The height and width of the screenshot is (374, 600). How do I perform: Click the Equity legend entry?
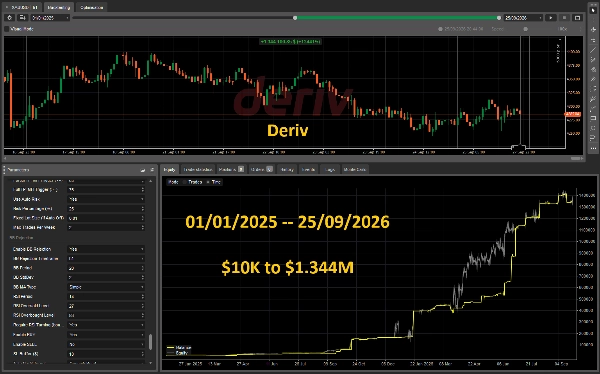pyautogui.click(x=178, y=353)
